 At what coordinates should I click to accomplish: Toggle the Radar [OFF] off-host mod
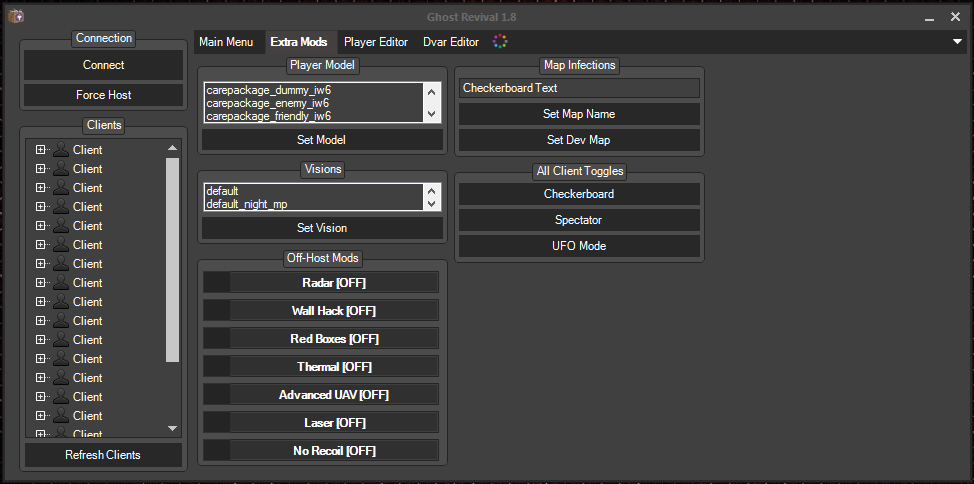coord(333,283)
